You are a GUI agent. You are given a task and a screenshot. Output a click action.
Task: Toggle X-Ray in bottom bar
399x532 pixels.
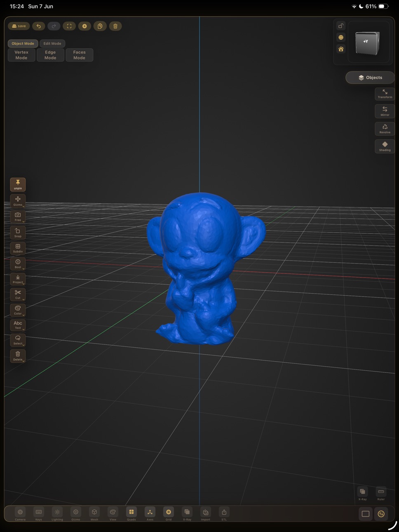187,513
